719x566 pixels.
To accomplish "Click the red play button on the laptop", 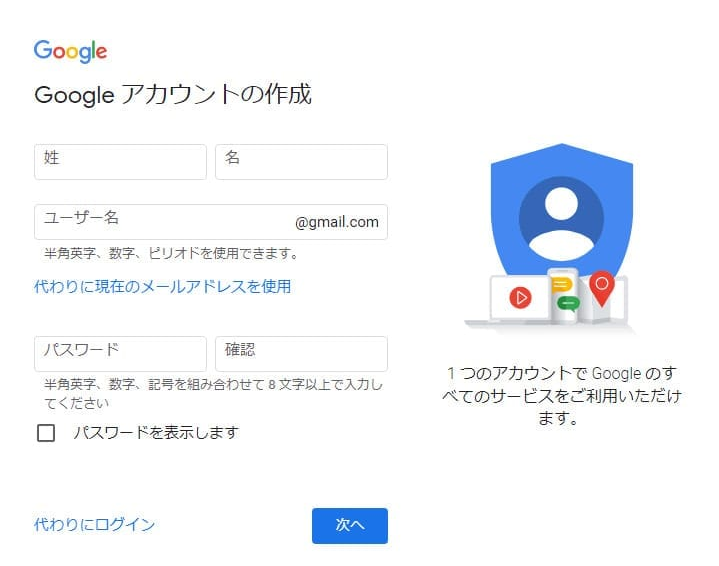I will 519,297.
